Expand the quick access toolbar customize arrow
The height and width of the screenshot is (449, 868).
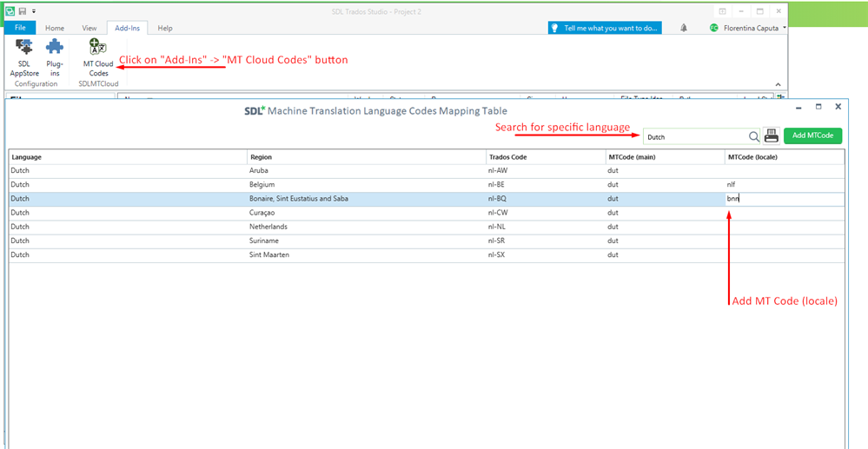point(33,11)
